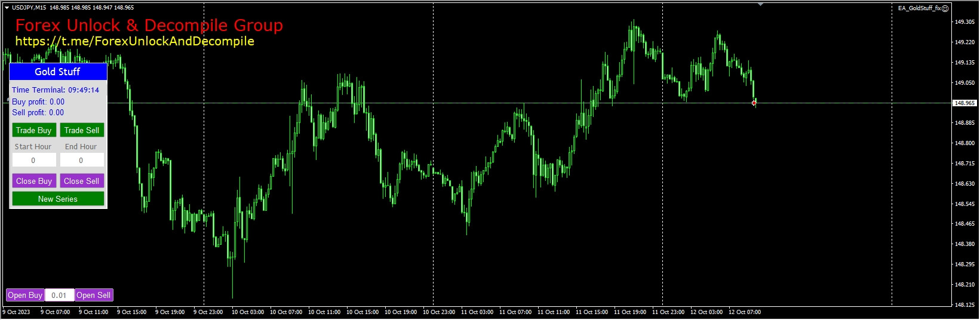Click the 10 Oct 15:00 time axis label
980x320 pixels.
(362, 312)
